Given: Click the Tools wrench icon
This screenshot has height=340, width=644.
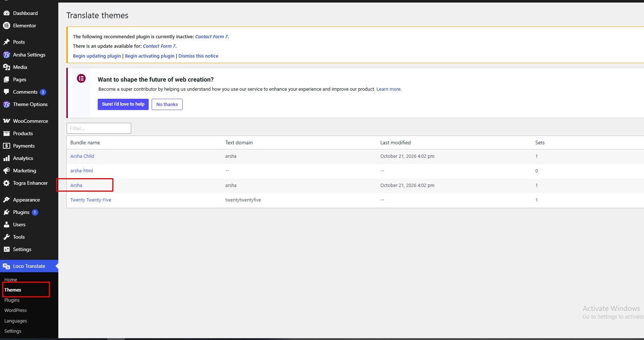Looking at the screenshot, I should 6,237.
